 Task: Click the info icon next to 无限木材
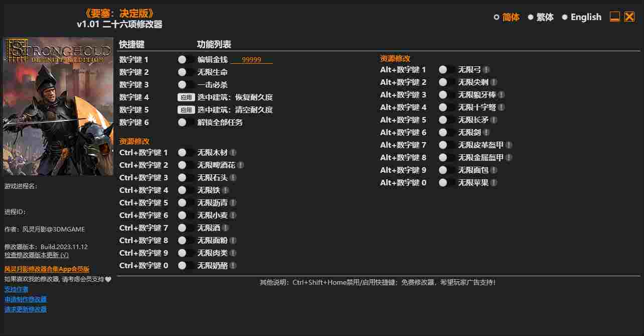click(x=233, y=152)
